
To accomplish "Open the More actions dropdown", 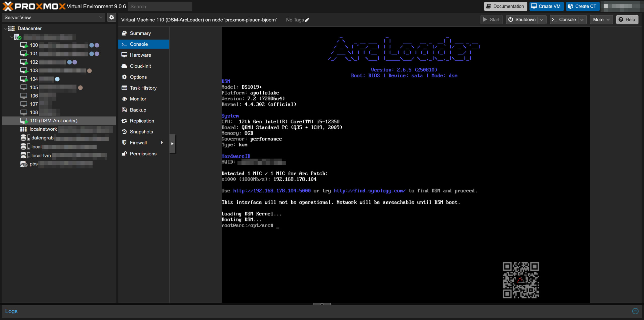I will [601, 20].
